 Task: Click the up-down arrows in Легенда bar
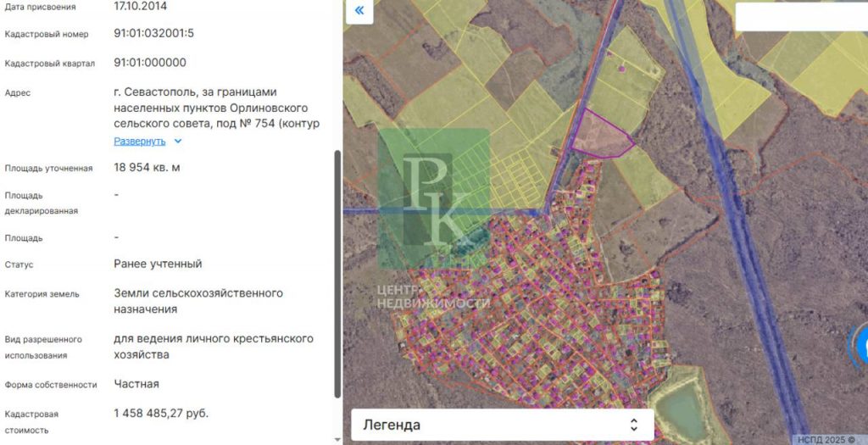[633, 425]
